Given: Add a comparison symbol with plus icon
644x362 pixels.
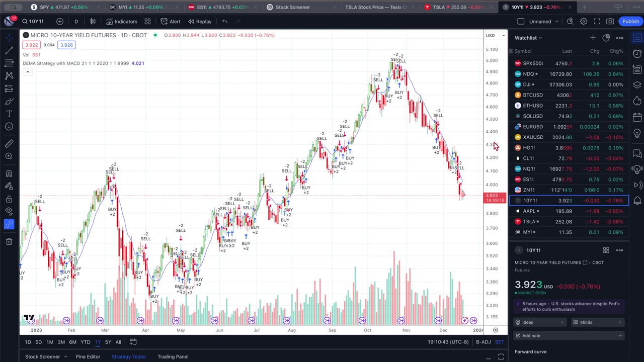Looking at the screenshot, I should pos(60,22).
